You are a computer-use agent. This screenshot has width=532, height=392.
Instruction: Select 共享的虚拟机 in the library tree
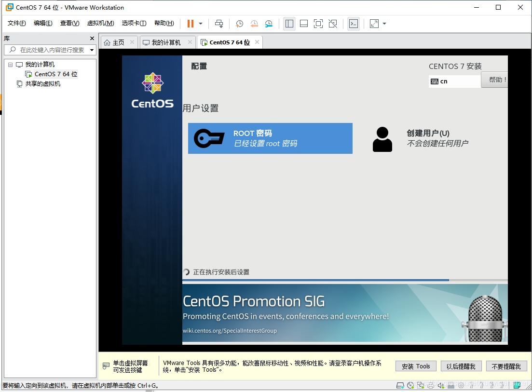[x=43, y=84]
